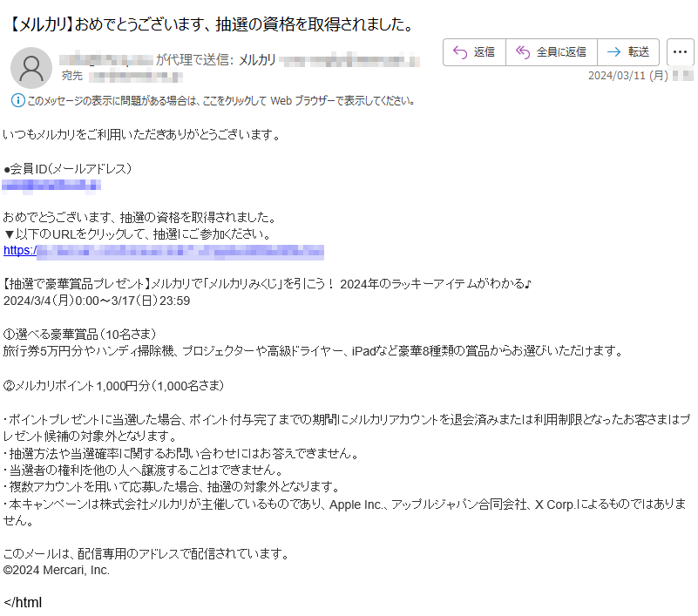
Task: Click the 全員に返信 reply-all button
Action: click(x=552, y=52)
